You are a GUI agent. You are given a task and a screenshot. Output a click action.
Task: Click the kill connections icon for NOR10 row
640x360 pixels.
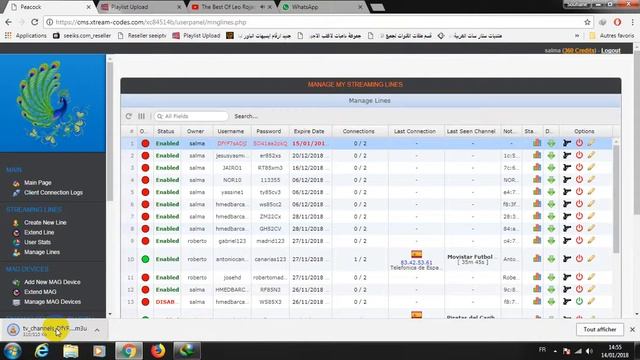tap(567, 180)
